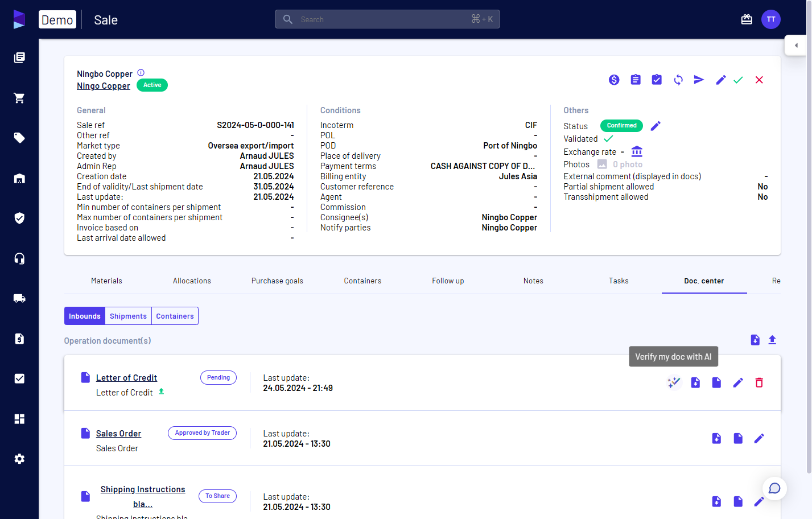Edit the Sales Order document row

(x=759, y=438)
